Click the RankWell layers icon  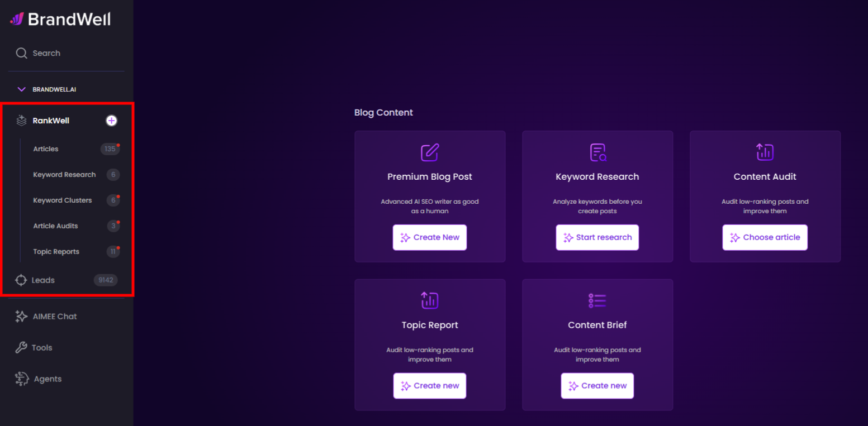click(x=21, y=121)
